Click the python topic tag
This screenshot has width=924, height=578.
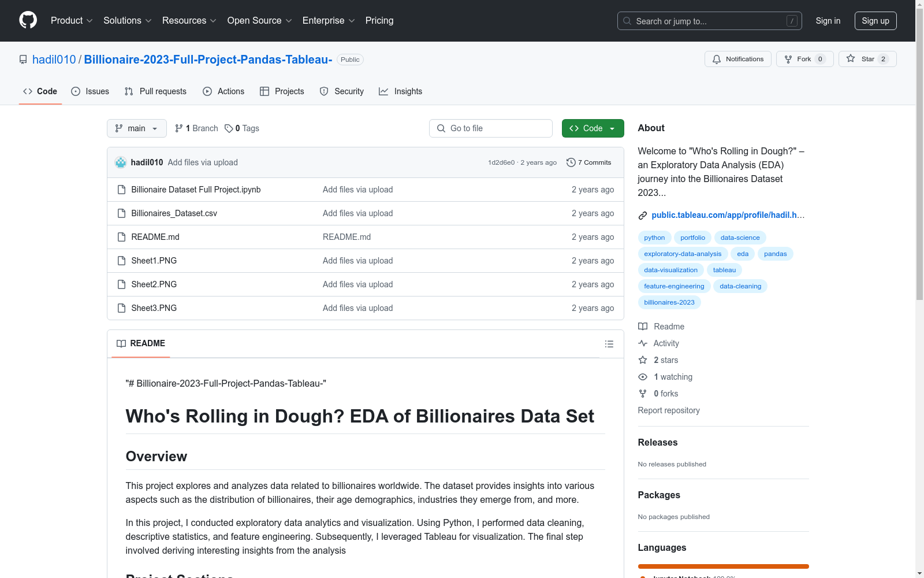pos(654,238)
